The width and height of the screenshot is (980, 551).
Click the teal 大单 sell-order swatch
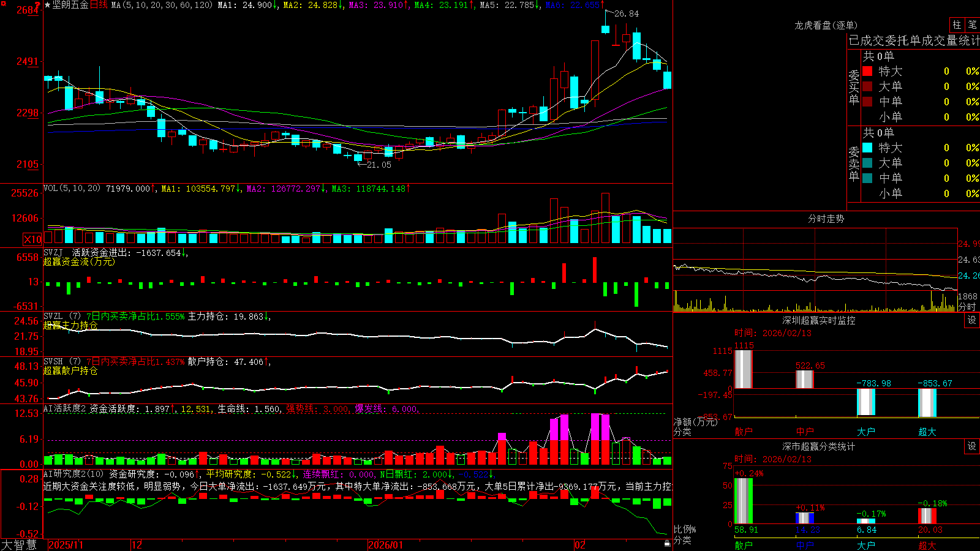867,163
